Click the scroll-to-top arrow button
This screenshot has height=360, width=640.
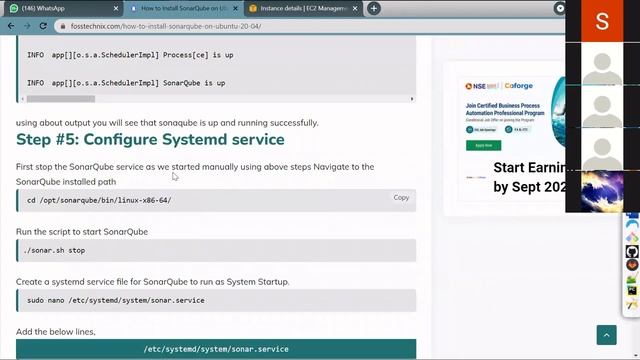click(607, 335)
